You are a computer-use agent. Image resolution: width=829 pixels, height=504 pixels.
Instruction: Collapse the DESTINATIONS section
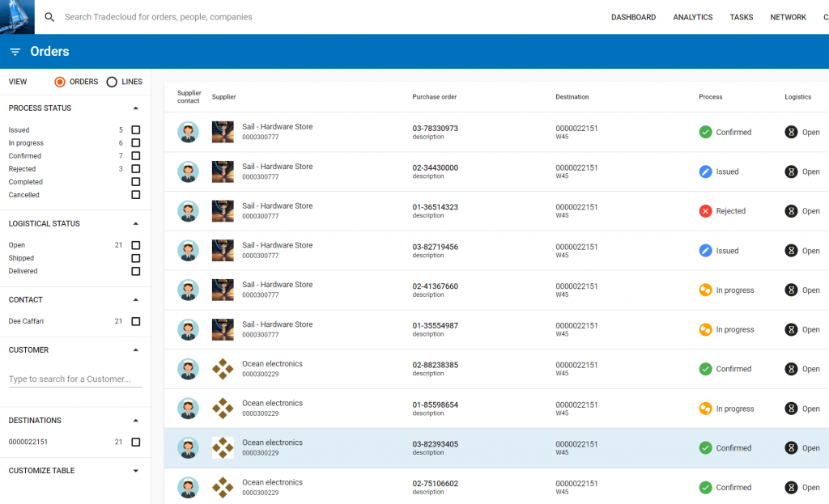[136, 421]
